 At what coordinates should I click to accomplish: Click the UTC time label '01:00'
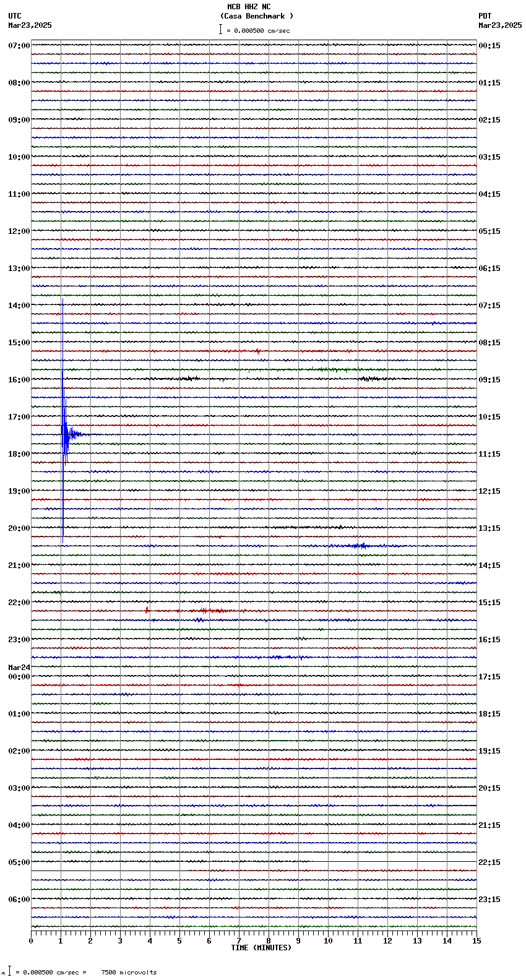(19, 714)
